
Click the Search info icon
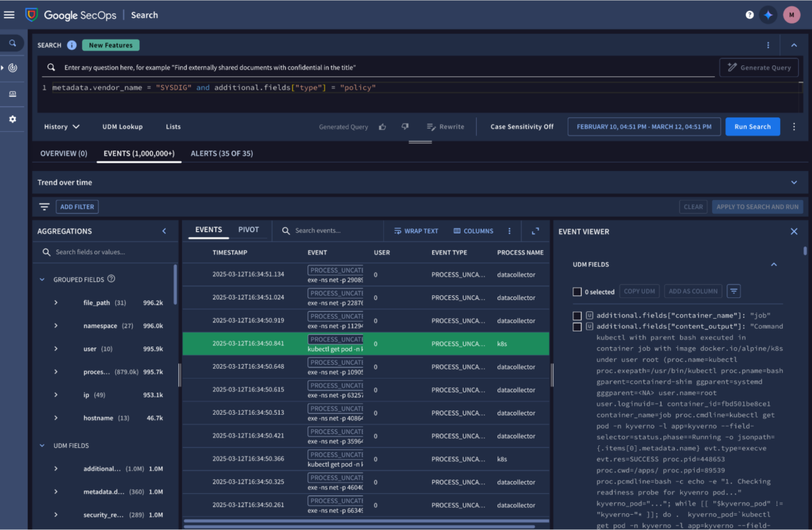click(71, 45)
